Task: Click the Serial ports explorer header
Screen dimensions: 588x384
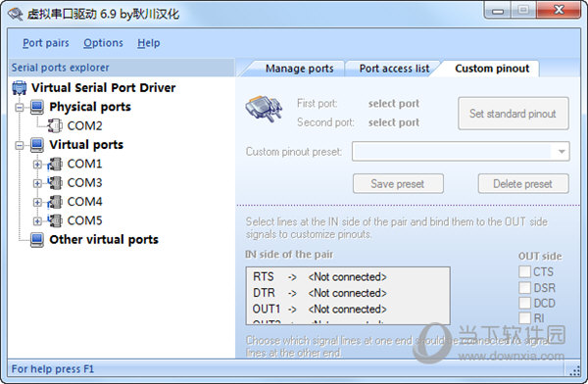Action: (x=122, y=68)
